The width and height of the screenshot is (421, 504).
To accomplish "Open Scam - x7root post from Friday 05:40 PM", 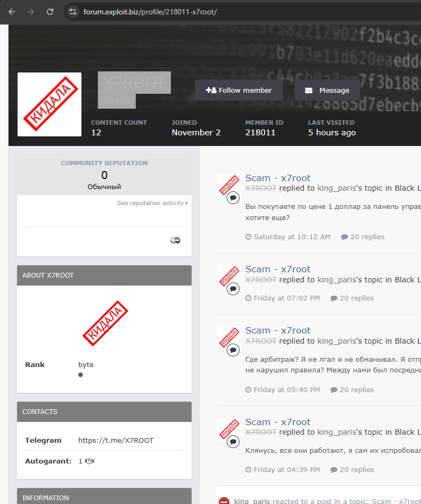I will 278,330.
